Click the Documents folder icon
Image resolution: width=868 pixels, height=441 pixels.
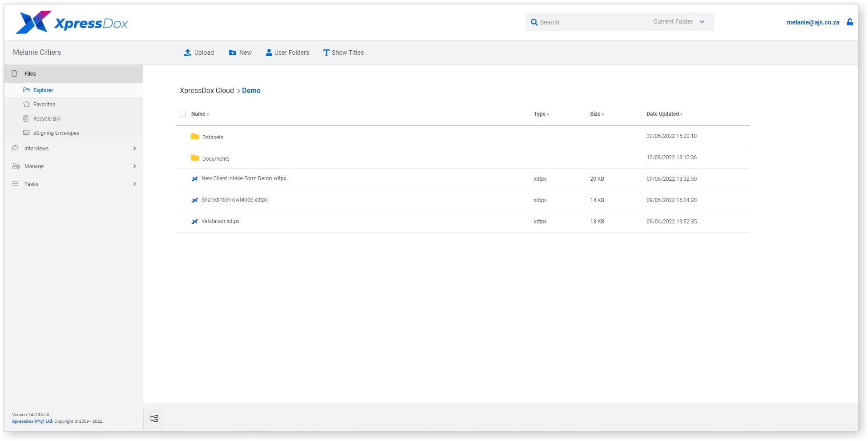[195, 158]
